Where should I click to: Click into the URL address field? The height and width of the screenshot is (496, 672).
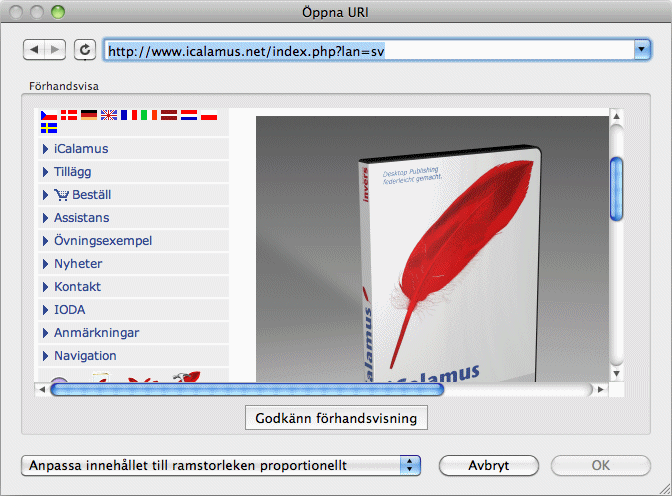(369, 51)
